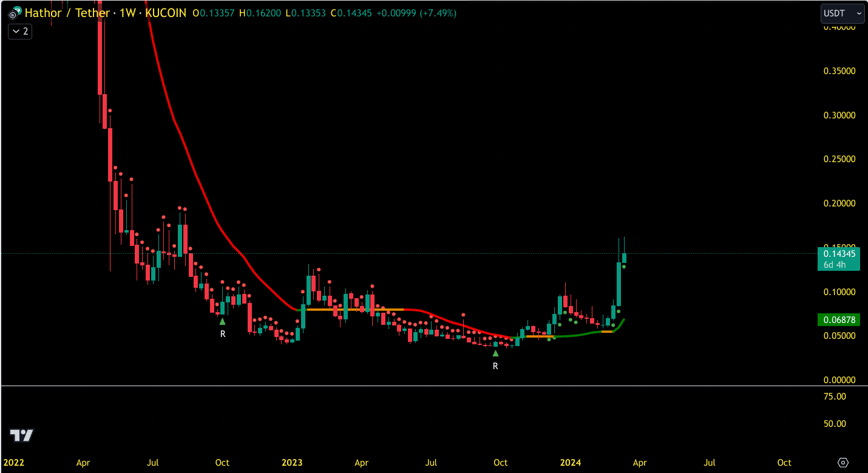The width and height of the screenshot is (868, 473).
Task: Expand the collapsed indicators legend showing 2
Action: [x=20, y=31]
